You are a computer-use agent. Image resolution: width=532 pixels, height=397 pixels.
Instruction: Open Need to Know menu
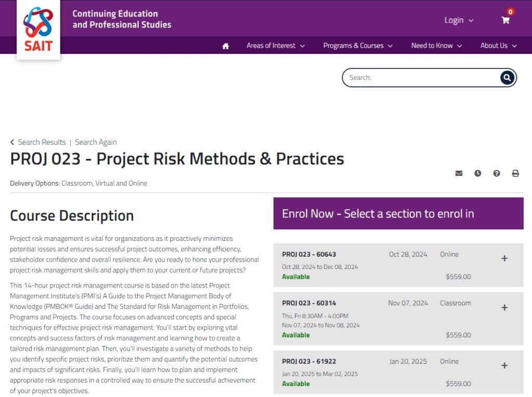pyautogui.click(x=436, y=46)
